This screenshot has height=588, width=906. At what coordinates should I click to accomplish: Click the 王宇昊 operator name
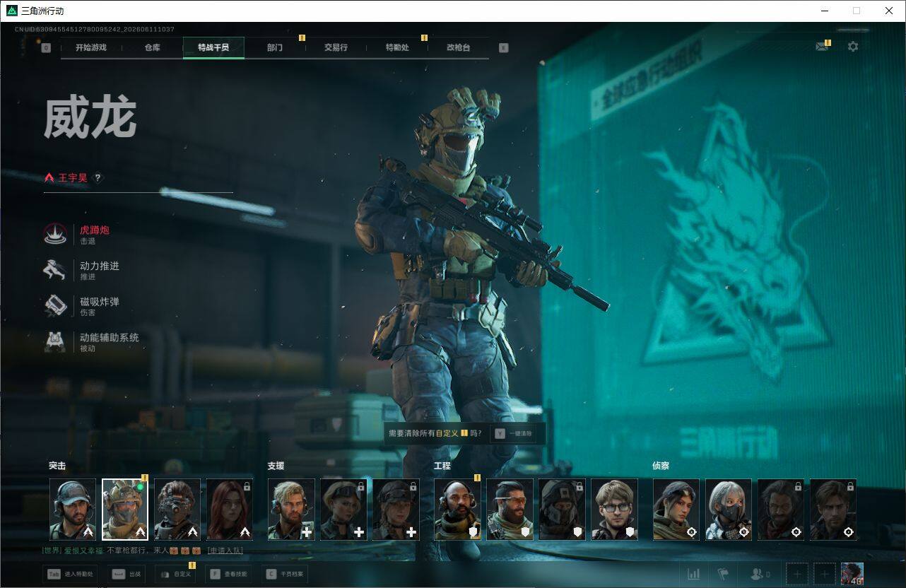(73, 178)
